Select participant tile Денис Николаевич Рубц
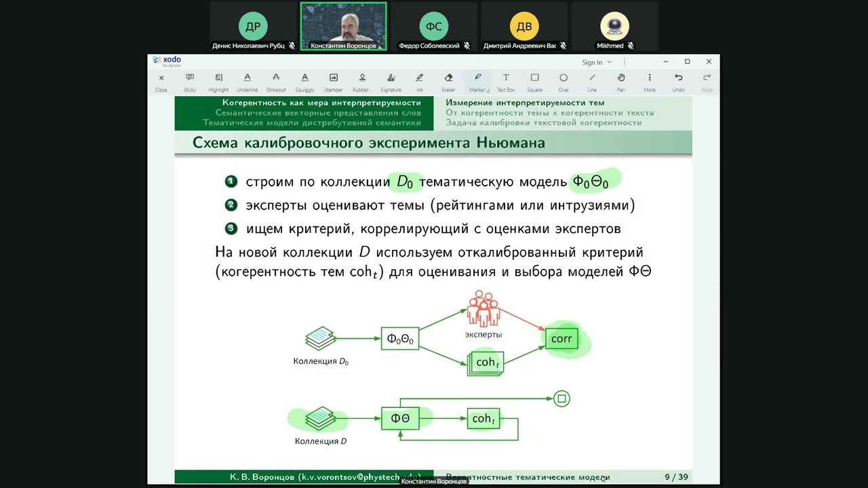This screenshot has height=488, width=868. pos(253,26)
